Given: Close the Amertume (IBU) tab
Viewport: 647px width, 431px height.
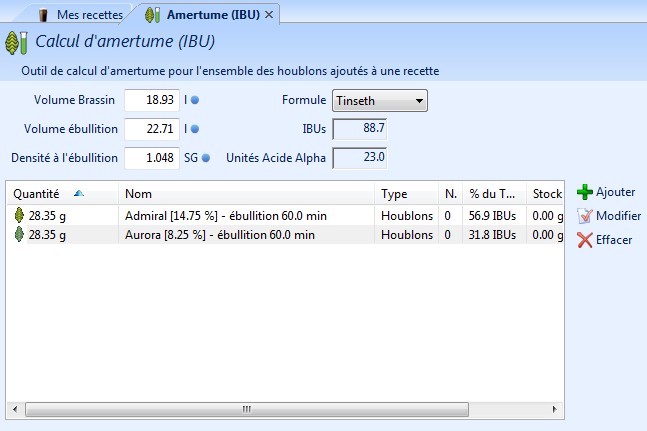Looking at the screenshot, I should 269,15.
